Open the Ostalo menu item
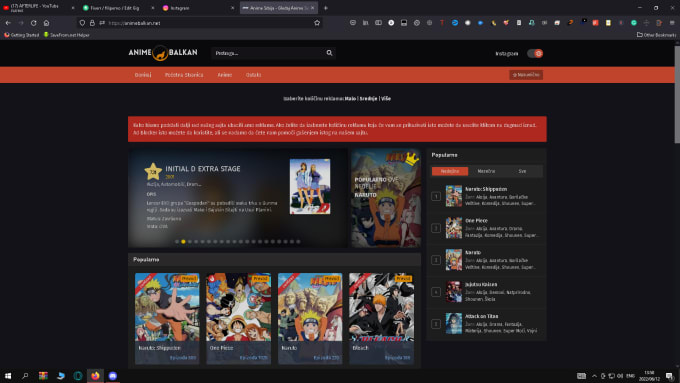The height and width of the screenshot is (383, 680). coord(253,75)
